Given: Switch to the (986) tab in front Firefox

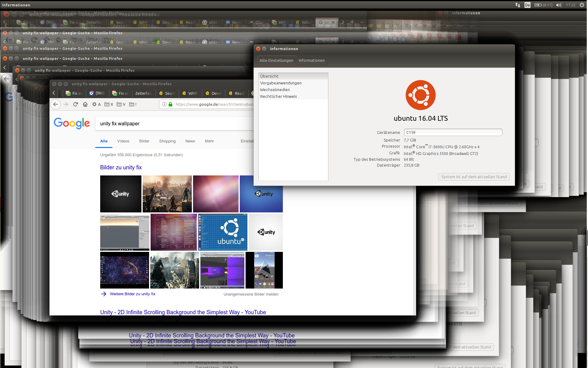Looking at the screenshot, I should pyautogui.click(x=97, y=93).
